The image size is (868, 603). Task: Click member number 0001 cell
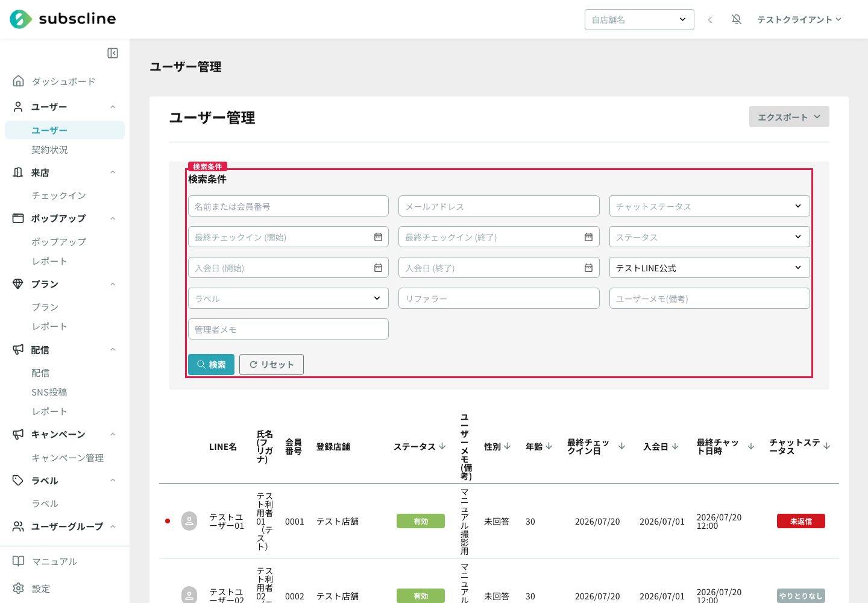click(x=295, y=522)
